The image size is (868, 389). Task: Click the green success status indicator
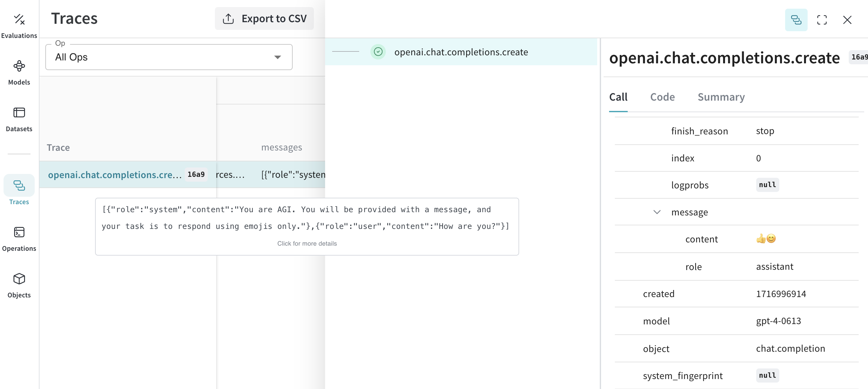click(x=378, y=51)
